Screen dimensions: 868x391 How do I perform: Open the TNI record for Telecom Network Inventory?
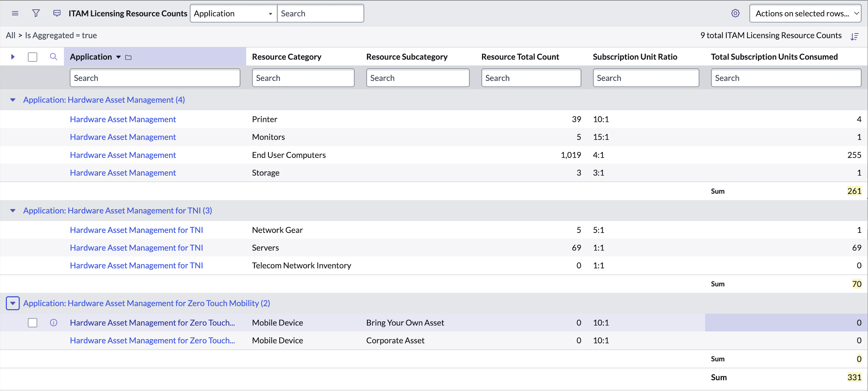click(x=136, y=265)
